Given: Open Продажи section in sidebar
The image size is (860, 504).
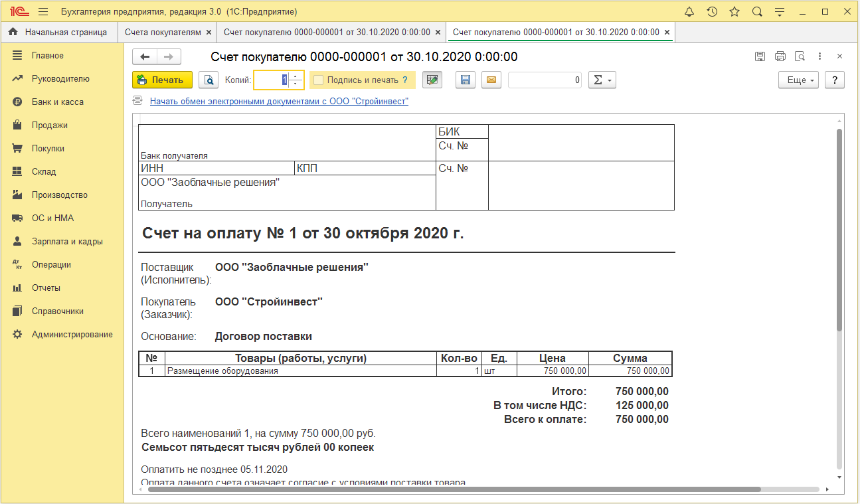Looking at the screenshot, I should point(61,126).
